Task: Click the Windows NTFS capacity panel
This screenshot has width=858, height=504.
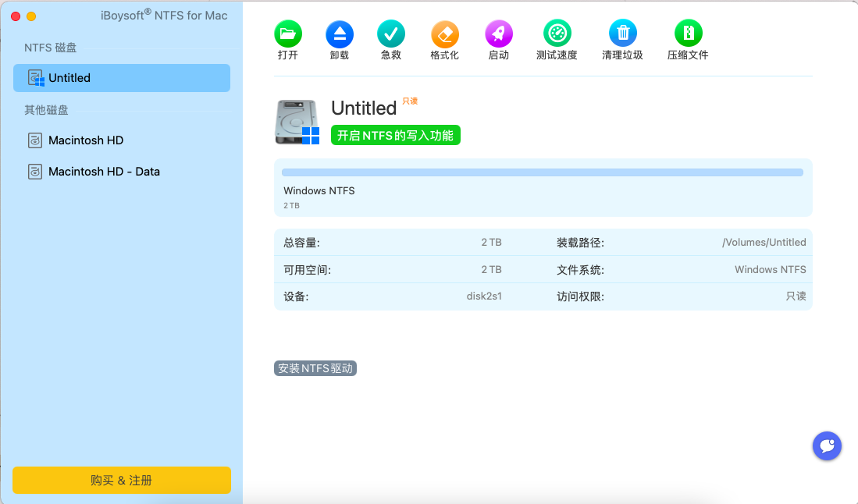Action: pyautogui.click(x=542, y=187)
